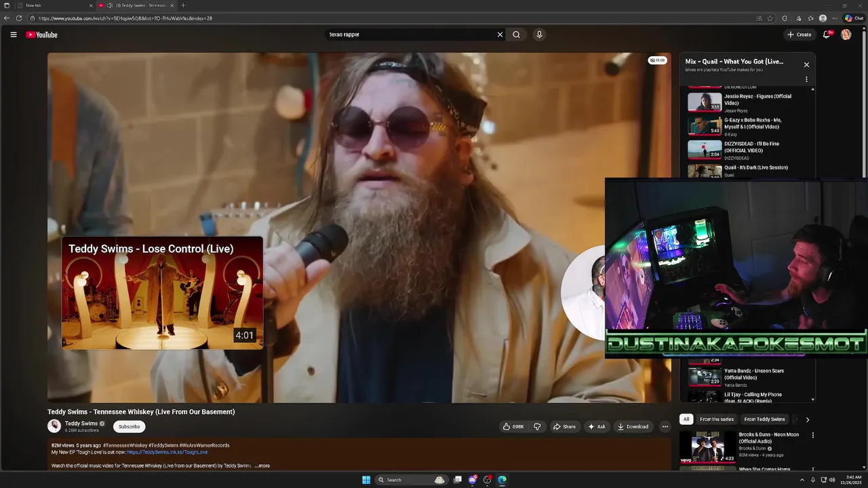The height and width of the screenshot is (488, 868).
Task: Open the notifications bell
Action: pos(827,35)
